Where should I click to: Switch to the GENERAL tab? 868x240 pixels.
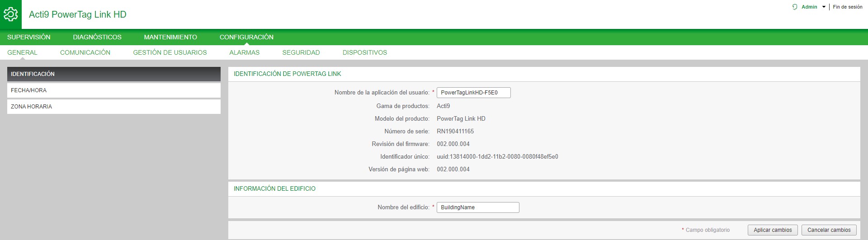click(22, 52)
